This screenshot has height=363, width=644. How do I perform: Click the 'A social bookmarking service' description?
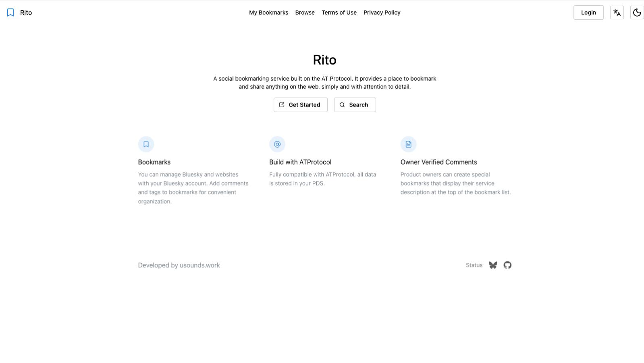(x=325, y=83)
